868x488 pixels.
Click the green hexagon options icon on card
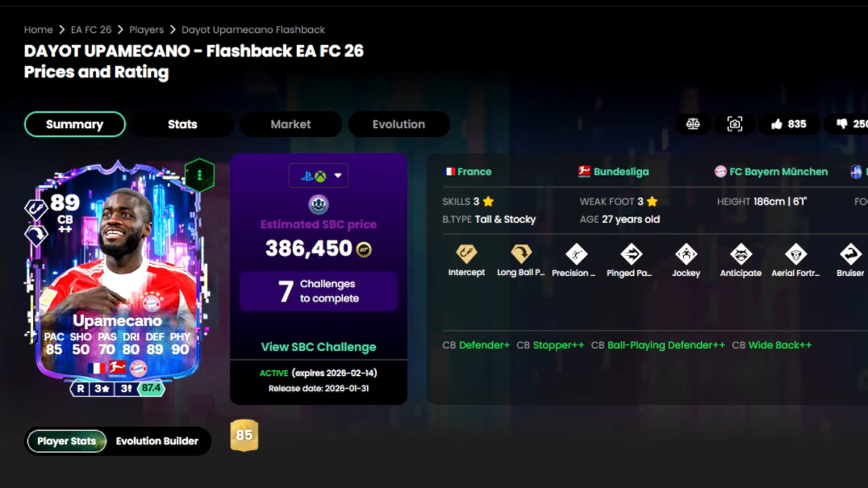tap(199, 175)
